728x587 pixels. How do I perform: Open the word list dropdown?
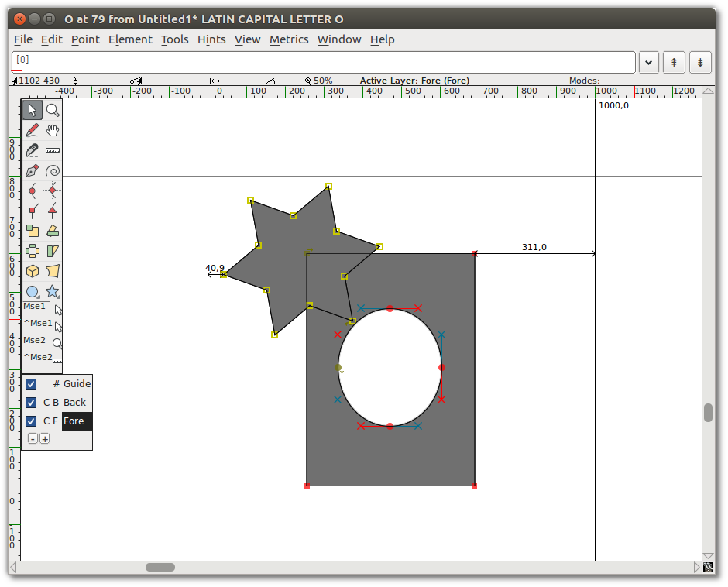coord(648,63)
